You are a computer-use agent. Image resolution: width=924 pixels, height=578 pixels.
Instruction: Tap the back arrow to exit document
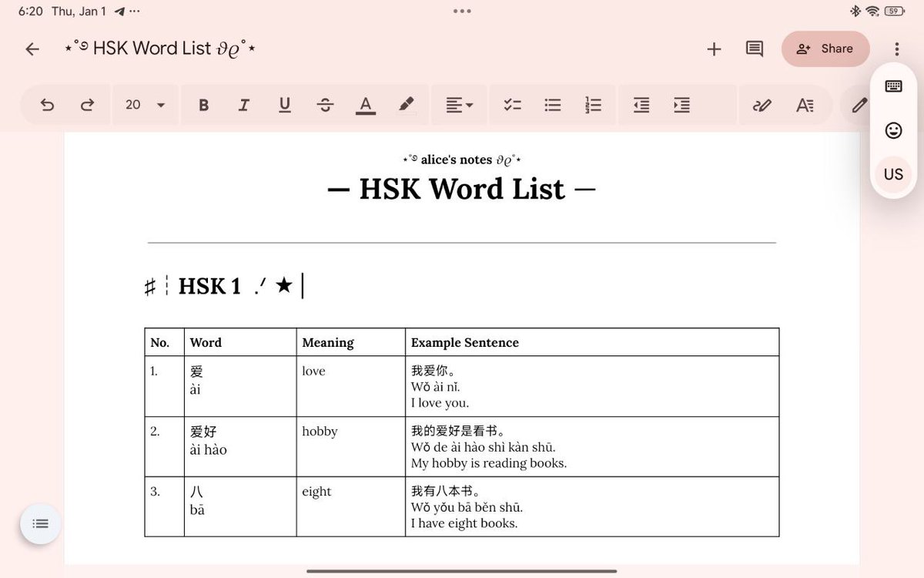(x=32, y=49)
